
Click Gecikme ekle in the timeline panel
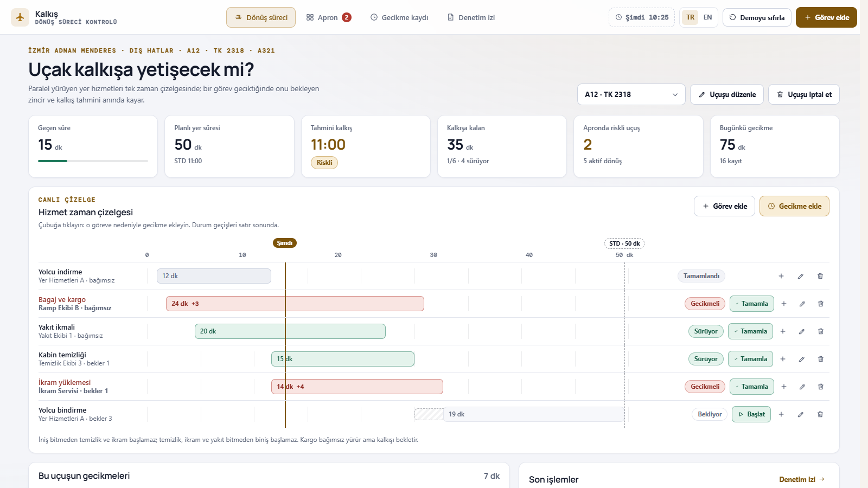[x=794, y=206]
